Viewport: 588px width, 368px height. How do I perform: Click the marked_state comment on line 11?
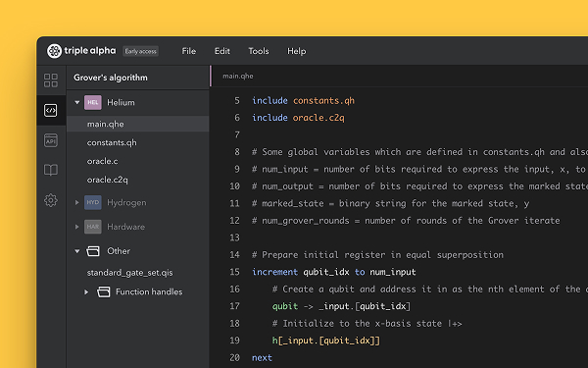click(x=390, y=203)
